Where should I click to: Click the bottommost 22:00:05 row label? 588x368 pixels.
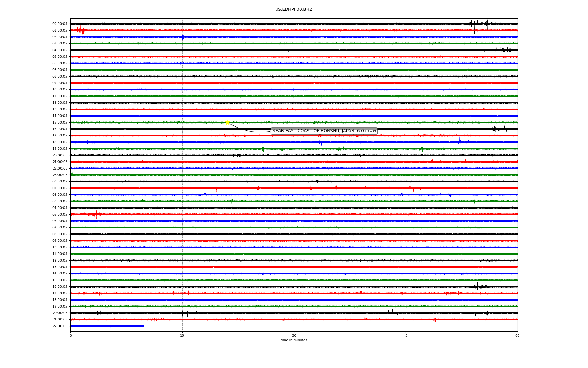point(60,326)
